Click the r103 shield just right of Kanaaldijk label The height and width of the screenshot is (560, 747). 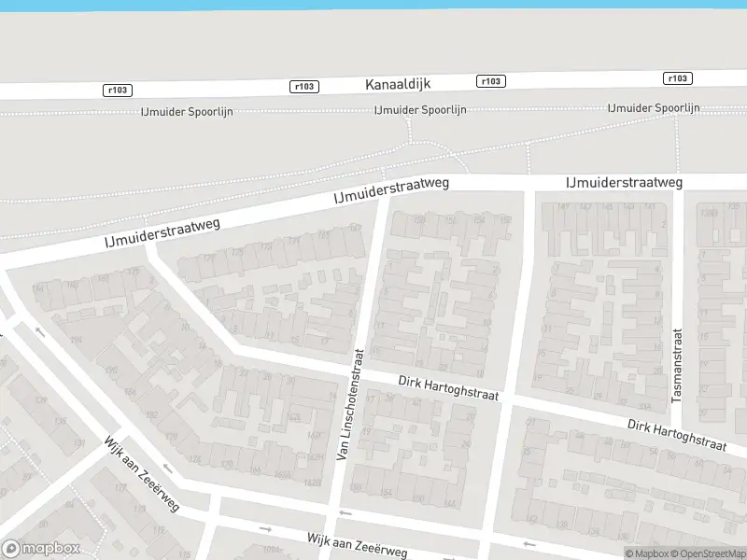click(490, 81)
